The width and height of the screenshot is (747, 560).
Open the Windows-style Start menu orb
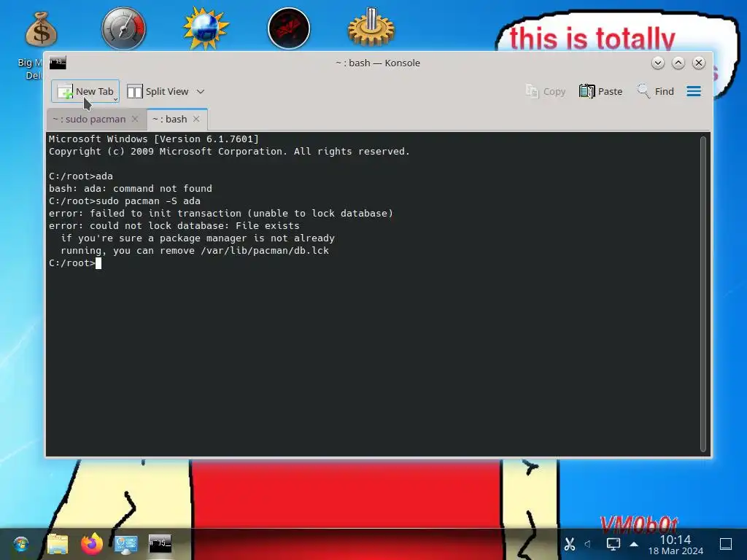[21, 544]
